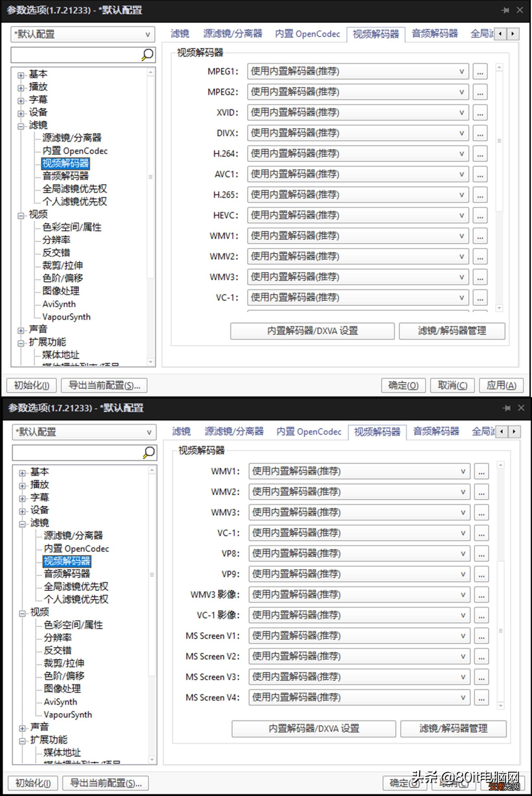
Task: Open the '...' settings button beside VC-1 影像
Action: [x=481, y=615]
